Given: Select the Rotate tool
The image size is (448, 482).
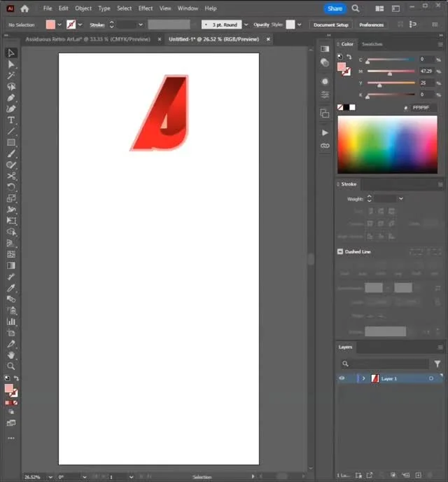Looking at the screenshot, I should [x=11, y=187].
